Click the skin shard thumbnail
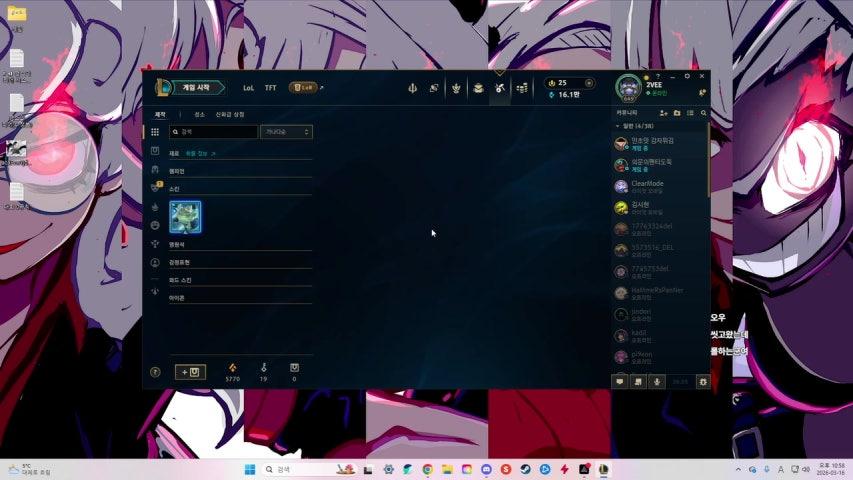This screenshot has height=480, width=853. (186, 217)
